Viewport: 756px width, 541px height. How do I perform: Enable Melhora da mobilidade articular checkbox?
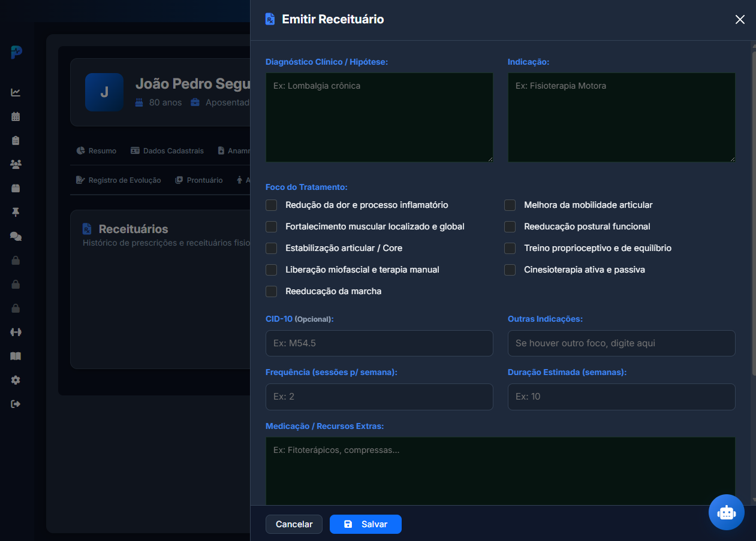point(510,205)
